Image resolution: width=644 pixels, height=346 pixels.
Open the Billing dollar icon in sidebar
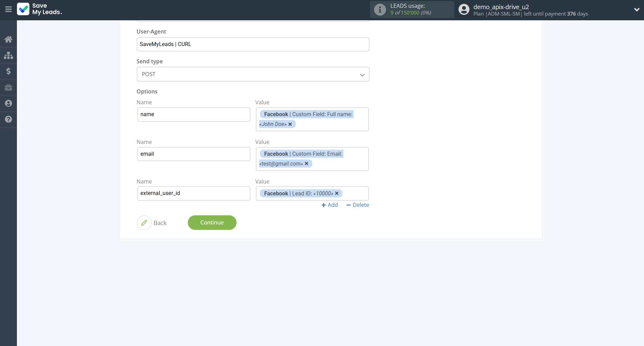pos(8,71)
